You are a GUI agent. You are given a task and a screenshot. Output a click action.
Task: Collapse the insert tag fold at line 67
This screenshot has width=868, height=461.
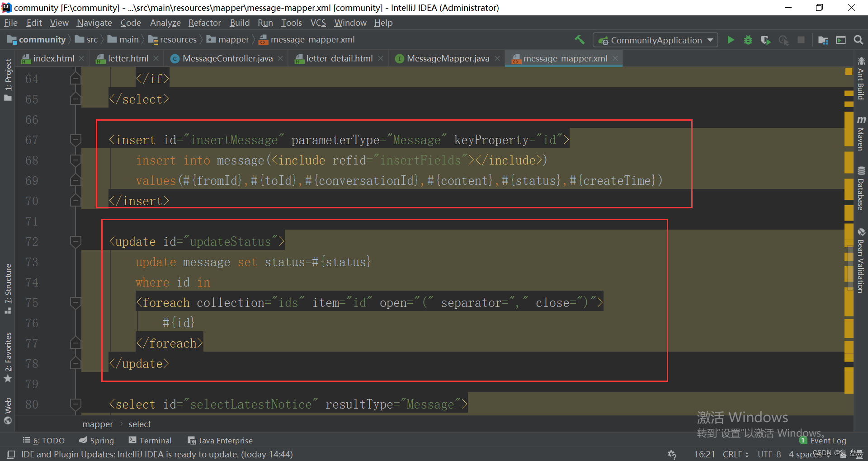(75, 140)
